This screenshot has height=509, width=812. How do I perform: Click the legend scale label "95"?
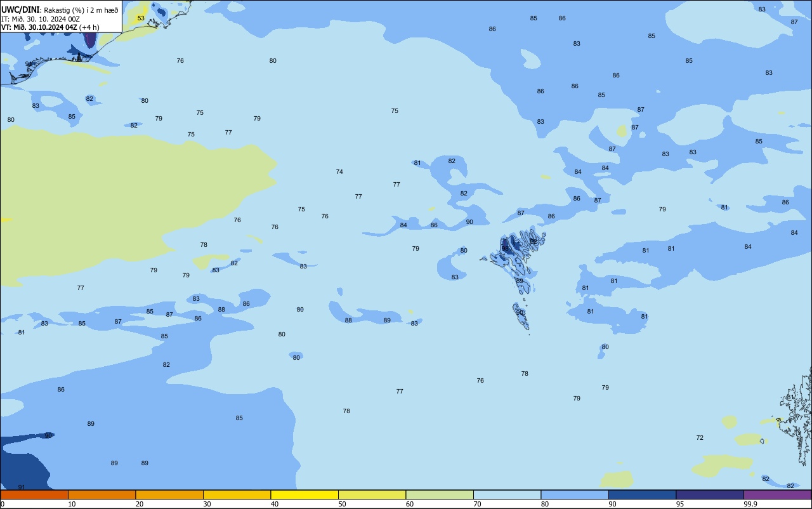[680, 504]
